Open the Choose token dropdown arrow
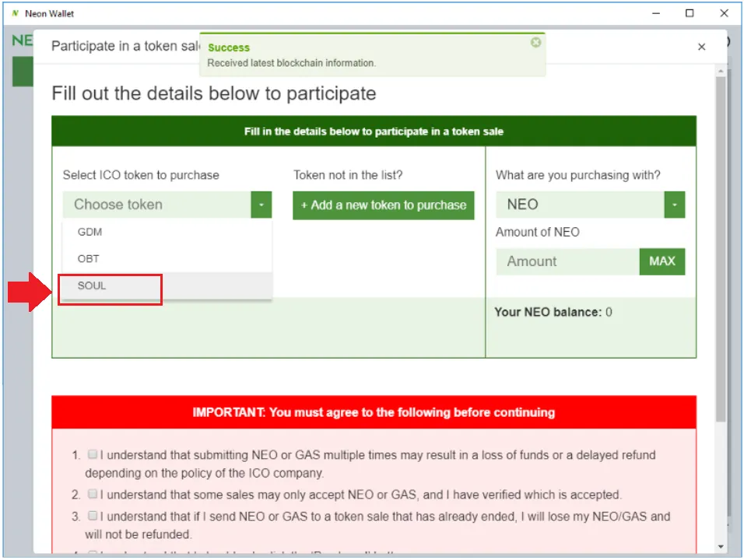Image resolution: width=744 pixels, height=560 pixels. (x=261, y=205)
